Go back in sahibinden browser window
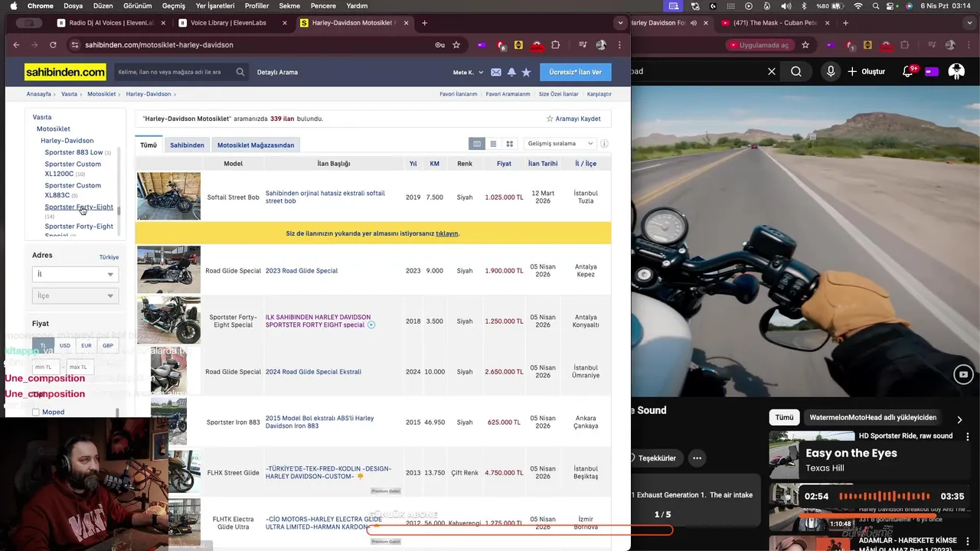 point(16,44)
